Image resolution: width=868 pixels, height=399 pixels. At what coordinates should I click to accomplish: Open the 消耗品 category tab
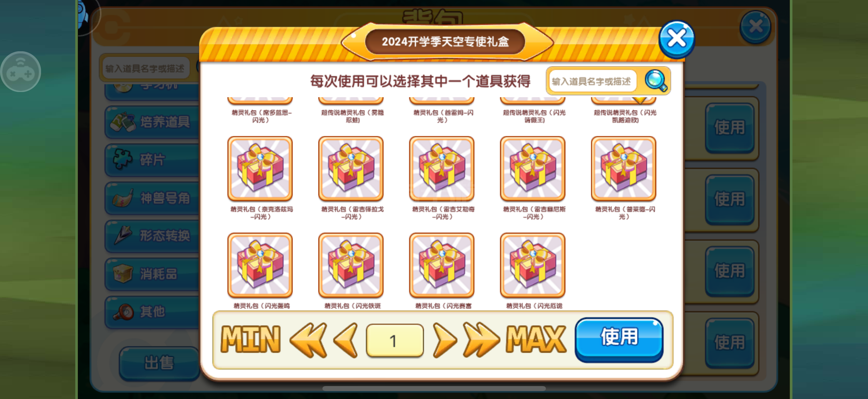(152, 274)
